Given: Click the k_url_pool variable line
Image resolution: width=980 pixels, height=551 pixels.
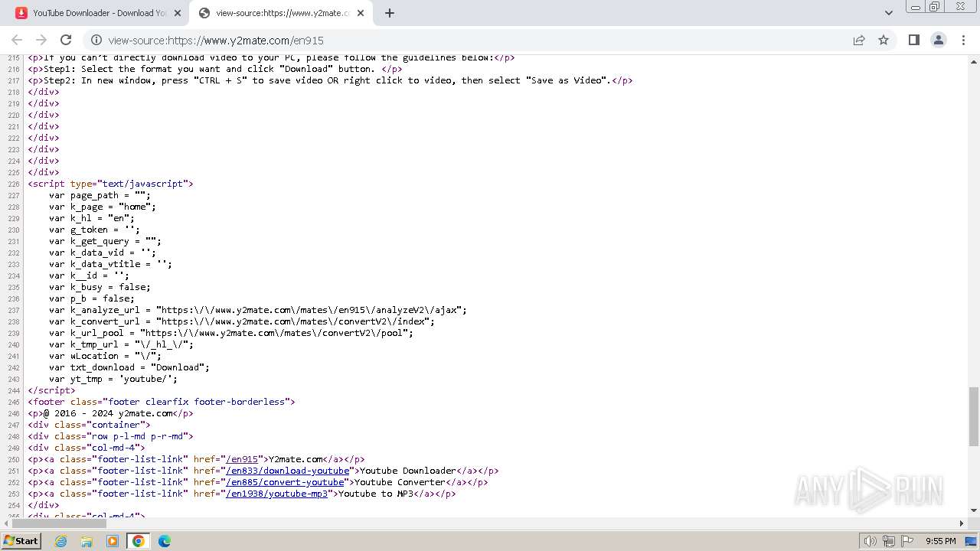Looking at the screenshot, I should [231, 333].
